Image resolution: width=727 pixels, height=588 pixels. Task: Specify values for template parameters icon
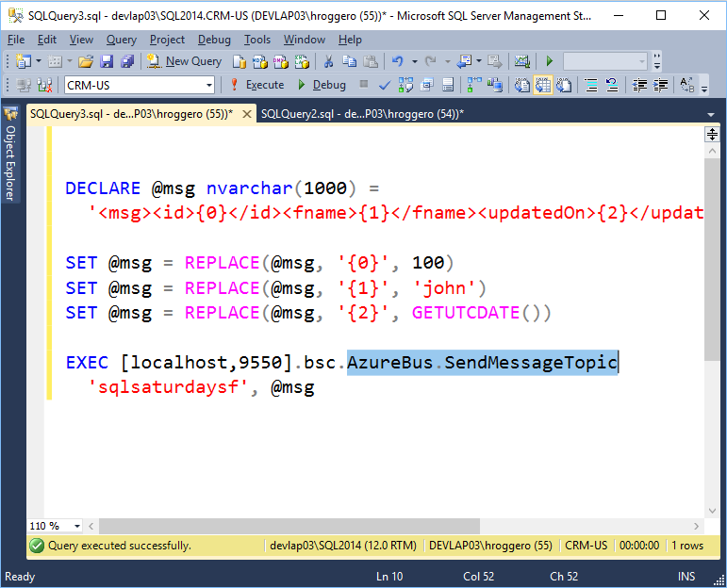[687, 85]
